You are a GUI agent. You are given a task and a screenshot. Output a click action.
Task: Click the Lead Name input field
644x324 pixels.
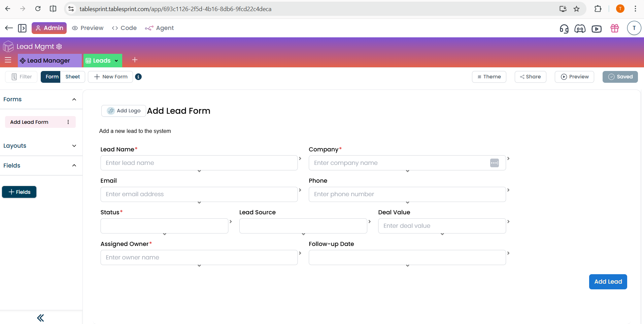coord(199,163)
